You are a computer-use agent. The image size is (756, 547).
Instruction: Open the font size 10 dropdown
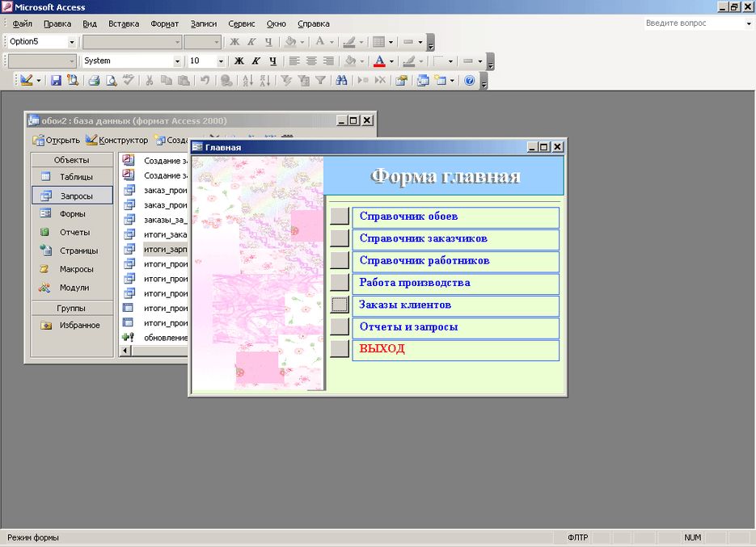pyautogui.click(x=221, y=61)
